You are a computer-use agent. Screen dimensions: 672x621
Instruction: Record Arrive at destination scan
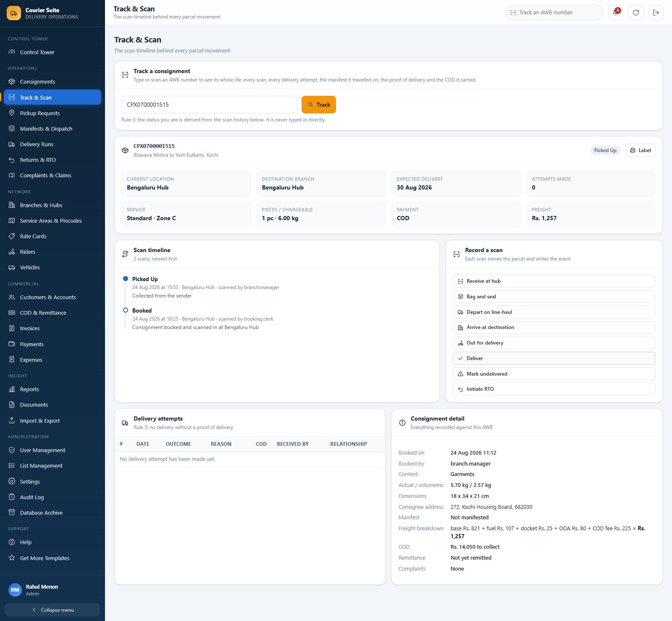click(x=554, y=327)
